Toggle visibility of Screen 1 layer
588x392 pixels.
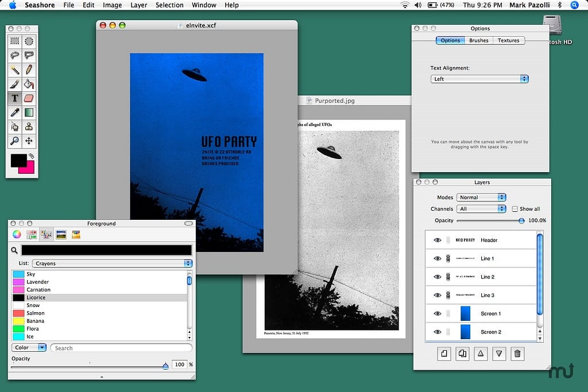coord(438,313)
